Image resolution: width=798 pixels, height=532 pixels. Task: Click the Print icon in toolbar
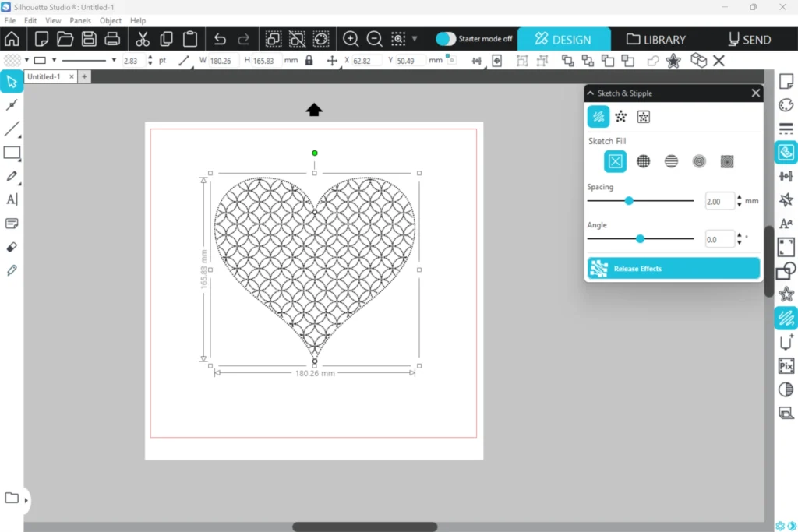tap(112, 39)
